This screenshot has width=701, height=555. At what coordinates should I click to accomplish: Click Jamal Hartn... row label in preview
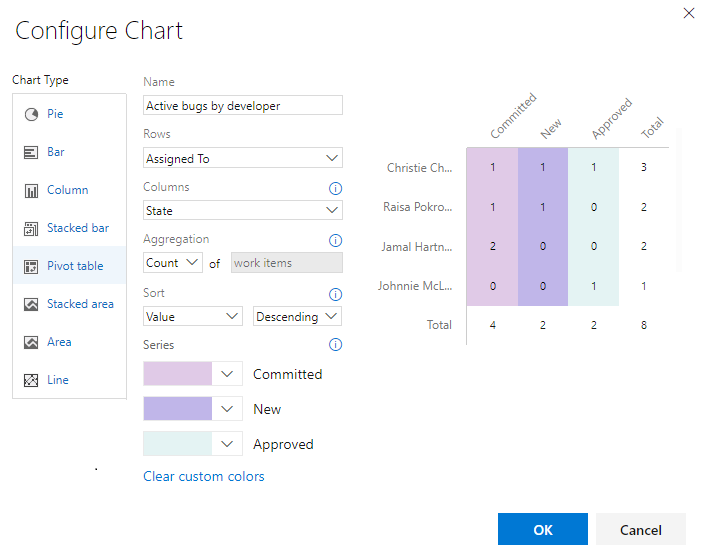[417, 246]
